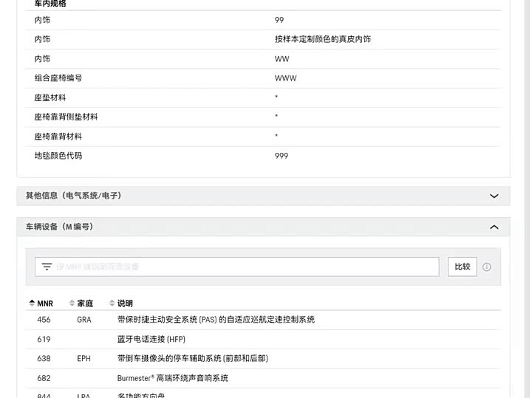Image resolution: width=532 pixels, height=398 pixels.
Task: Collapse the 车辆设备（M 编号）section
Action: pos(494,227)
